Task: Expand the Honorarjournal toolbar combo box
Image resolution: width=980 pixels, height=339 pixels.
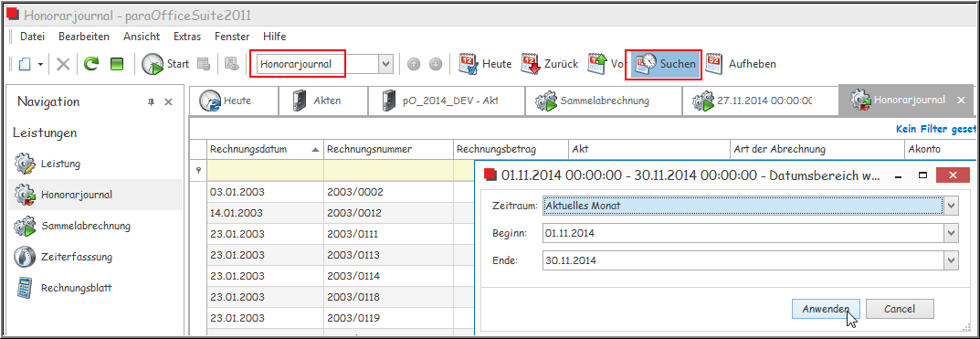Action: pyautogui.click(x=386, y=64)
